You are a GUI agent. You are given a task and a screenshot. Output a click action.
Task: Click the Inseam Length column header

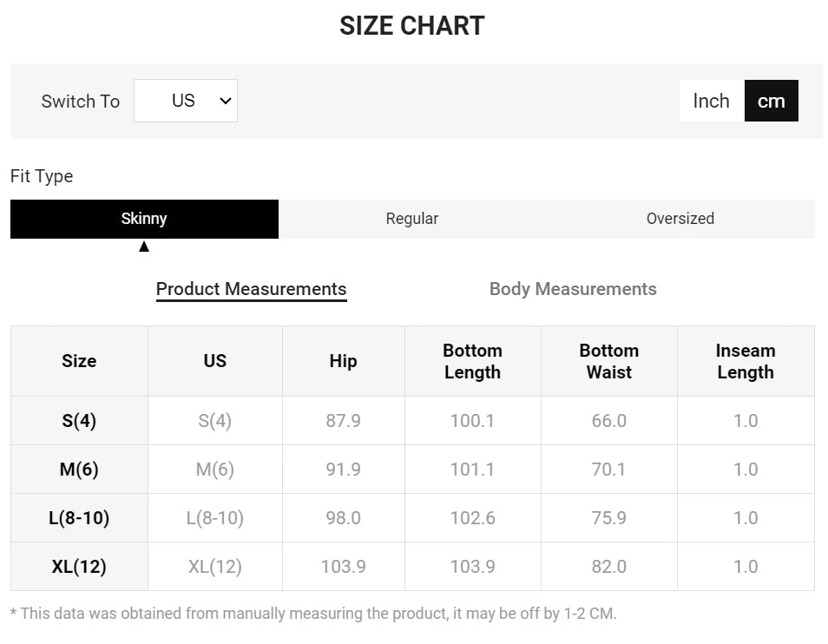click(745, 361)
